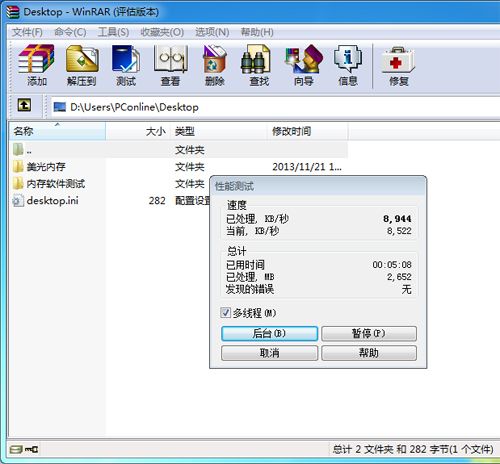Click the 无 errors found value
Viewport: 500px width, 464px height.
click(x=406, y=289)
